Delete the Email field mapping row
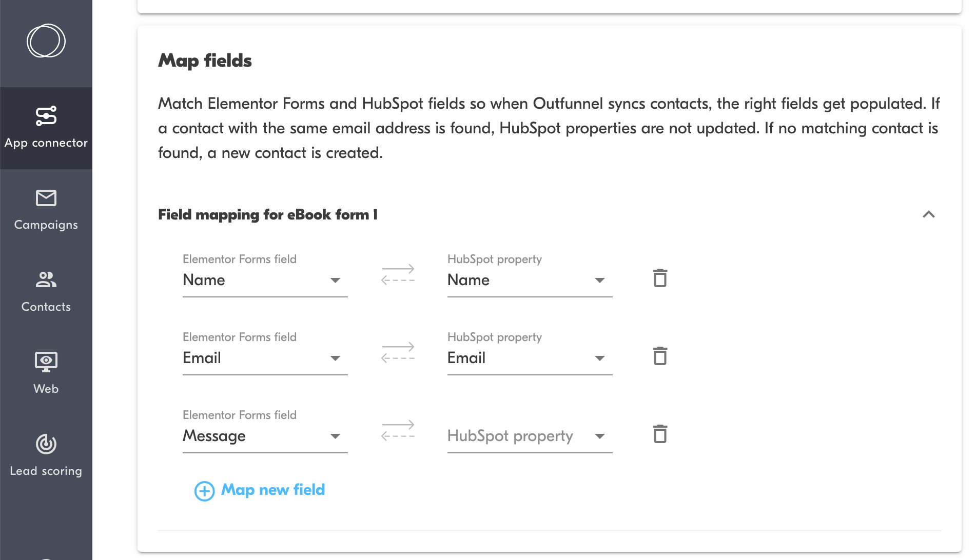This screenshot has width=976, height=560. 660,356
